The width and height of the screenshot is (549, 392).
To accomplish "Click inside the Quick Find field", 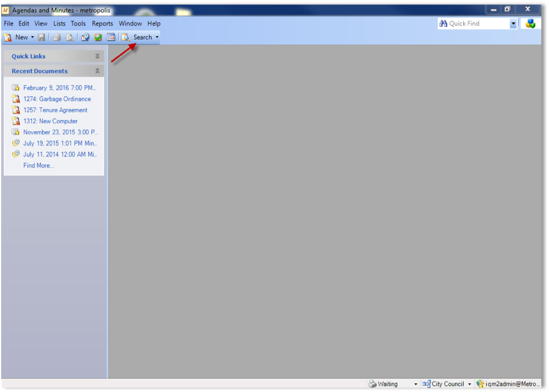I will tap(478, 23).
